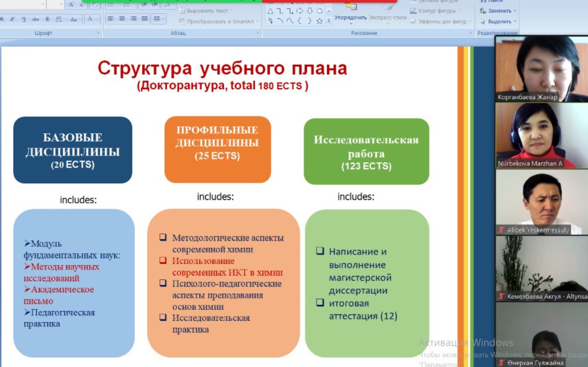
Task: Choose the down arrow shape
Action: pyautogui.click(x=310, y=11)
